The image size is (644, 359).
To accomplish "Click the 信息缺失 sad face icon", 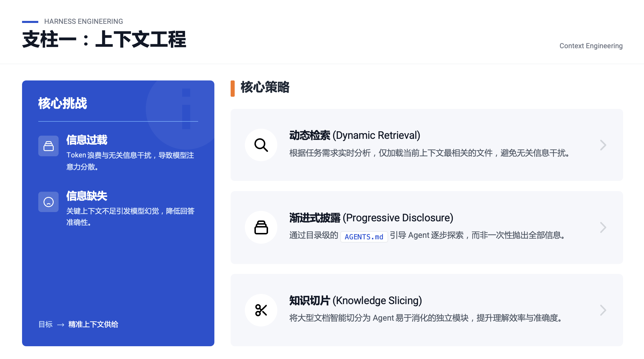I will tap(48, 202).
